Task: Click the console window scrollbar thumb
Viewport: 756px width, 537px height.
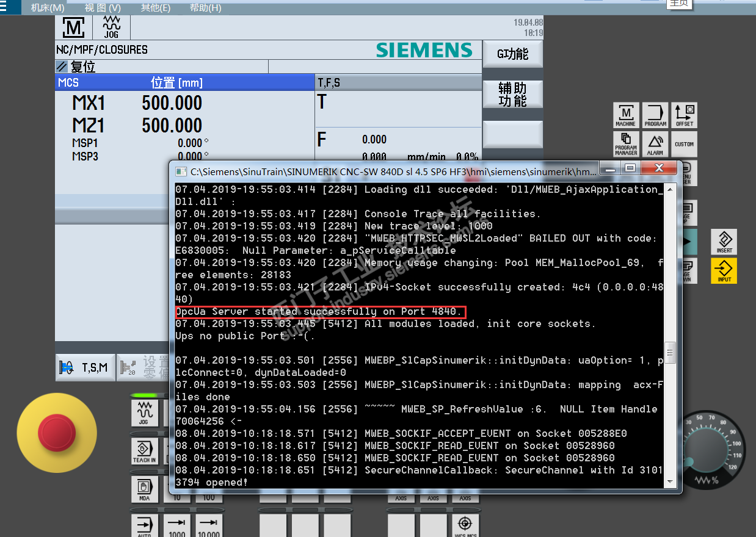Action: (x=670, y=352)
